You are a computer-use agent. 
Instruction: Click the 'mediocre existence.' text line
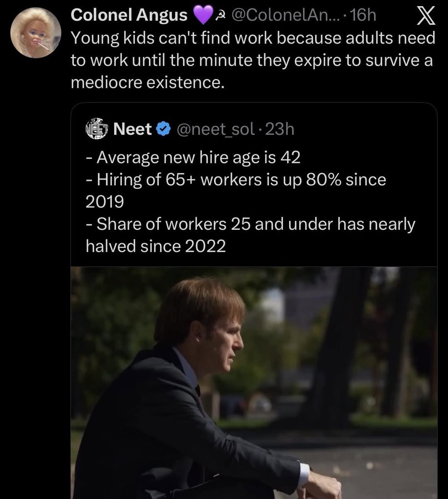pos(148,83)
